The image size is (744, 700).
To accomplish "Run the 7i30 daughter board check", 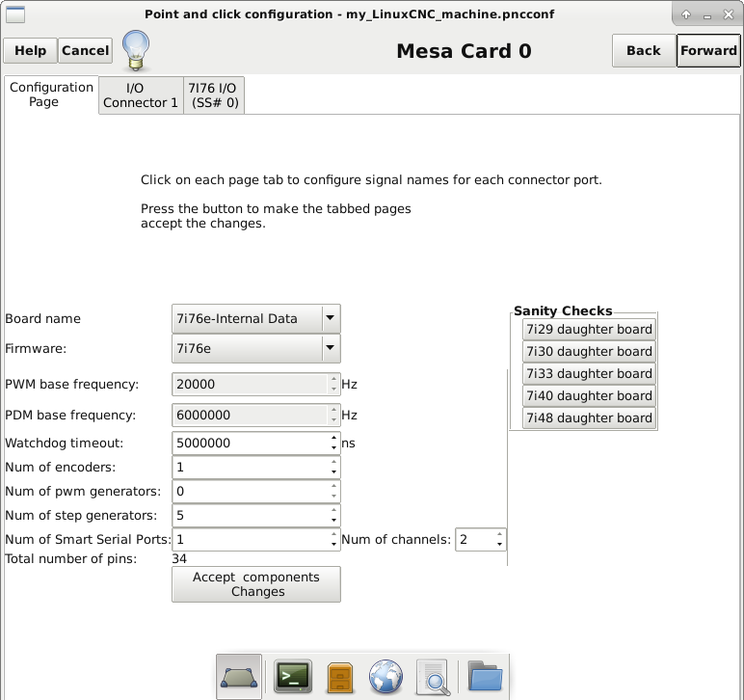I will pos(589,351).
